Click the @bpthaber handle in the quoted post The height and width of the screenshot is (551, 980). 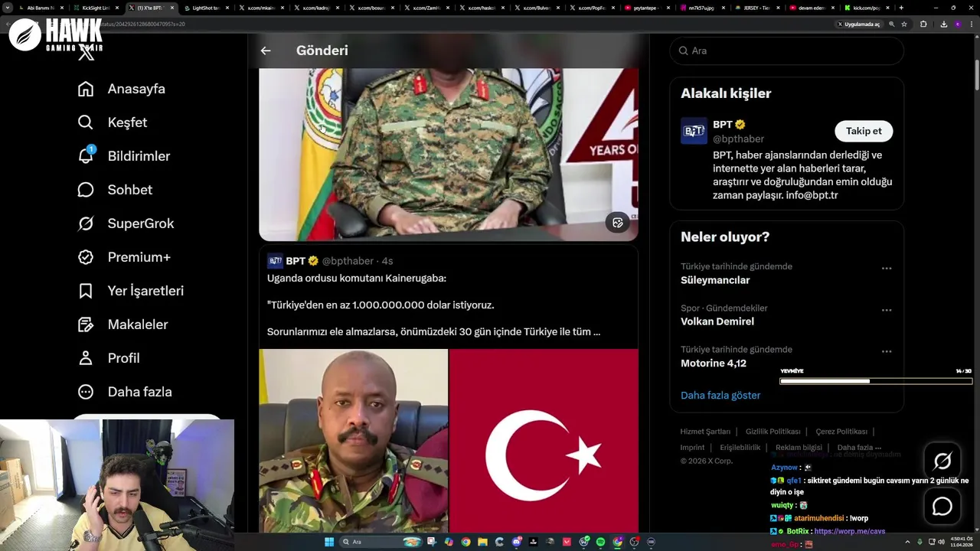click(348, 261)
